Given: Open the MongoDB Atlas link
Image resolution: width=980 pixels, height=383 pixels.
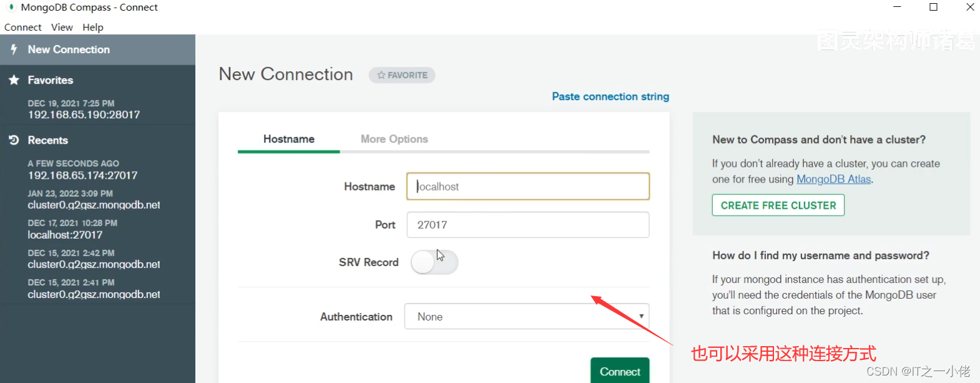Looking at the screenshot, I should click(x=833, y=179).
